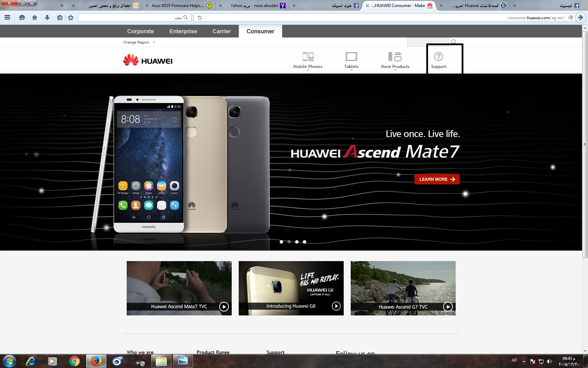The height and width of the screenshot is (368, 588).
Task: Close the HUAWEI Consumer browser tab
Action: [x=367, y=6]
